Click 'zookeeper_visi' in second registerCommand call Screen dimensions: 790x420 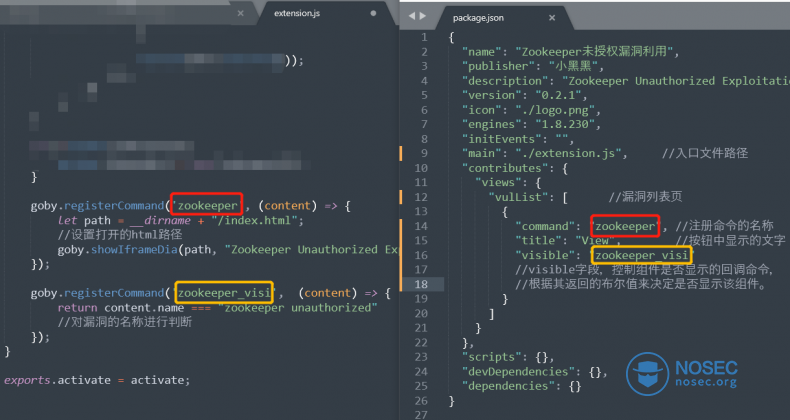224,293
